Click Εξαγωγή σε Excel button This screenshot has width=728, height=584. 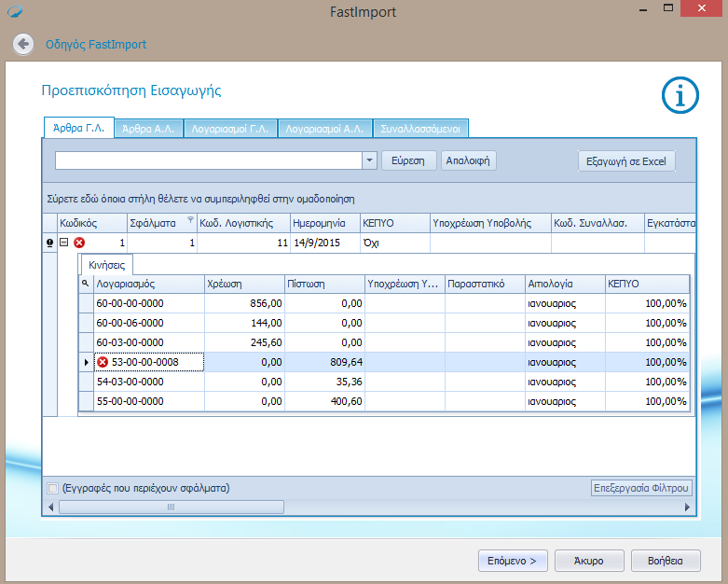click(x=626, y=161)
